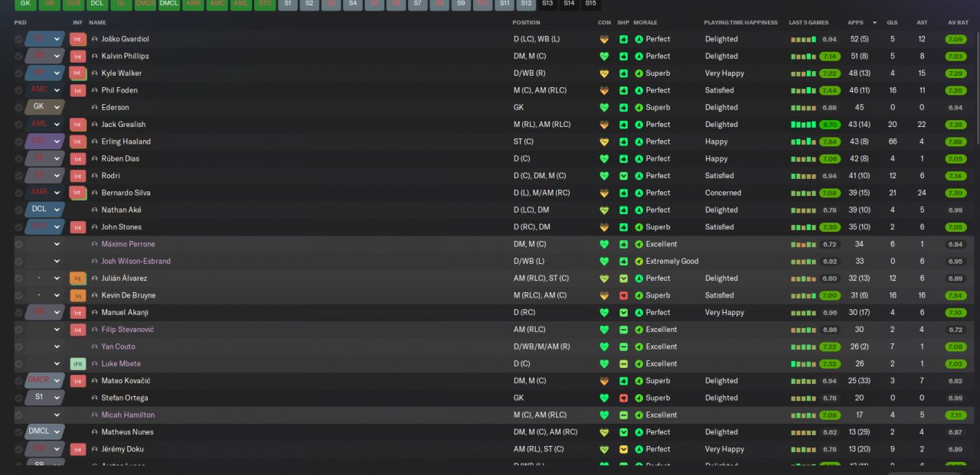This screenshot has width=980, height=475.
Task: Click Phil Foden's last 5 games form bars
Action: (803, 90)
